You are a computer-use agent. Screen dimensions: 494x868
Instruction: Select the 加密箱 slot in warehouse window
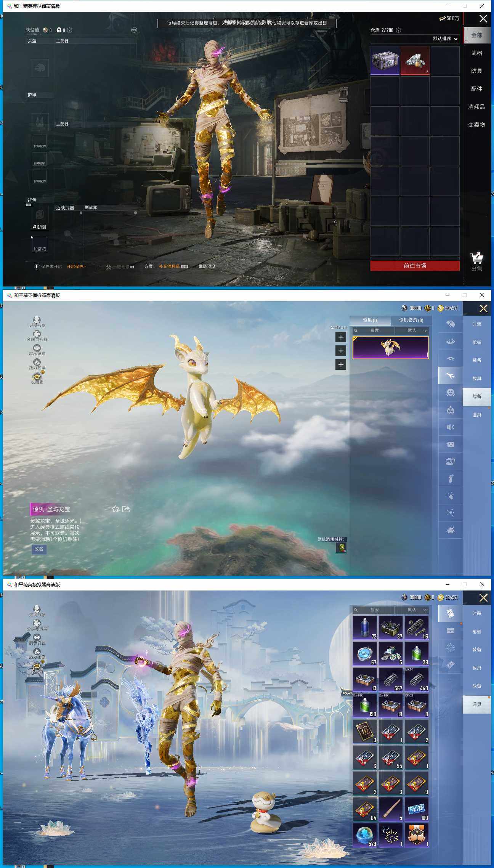click(40, 244)
